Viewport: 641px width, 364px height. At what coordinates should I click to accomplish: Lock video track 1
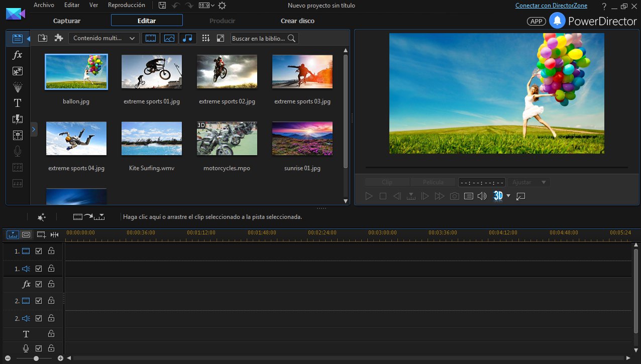tap(51, 251)
